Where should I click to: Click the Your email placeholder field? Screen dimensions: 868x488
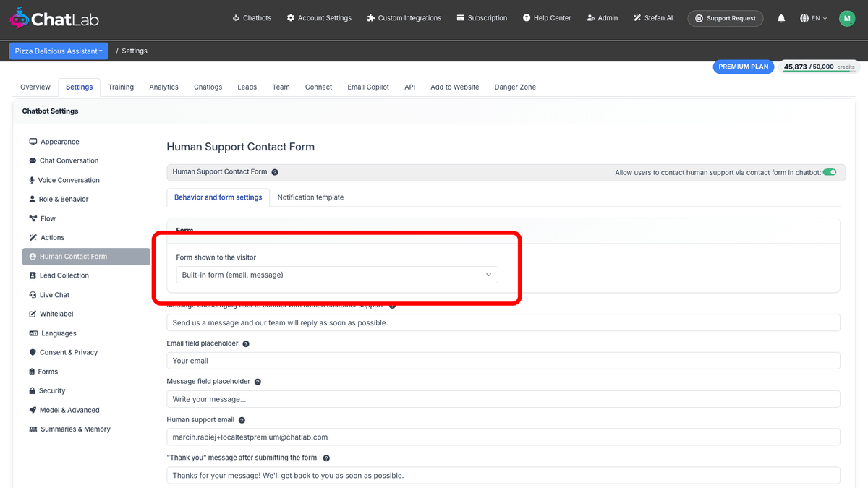pyautogui.click(x=503, y=361)
